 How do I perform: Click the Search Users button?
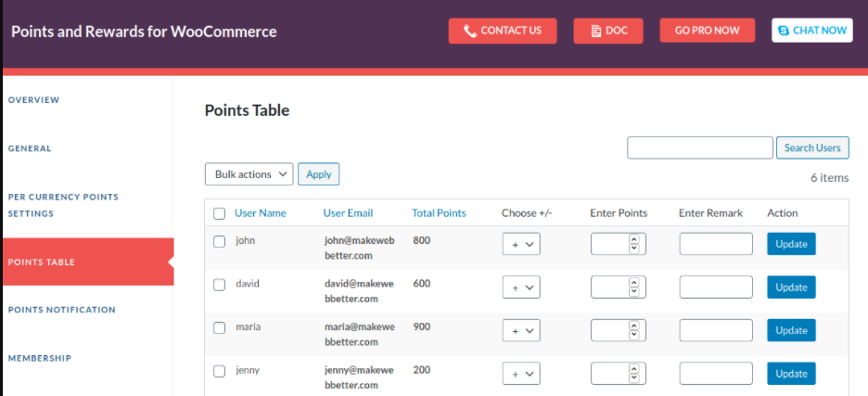(x=812, y=148)
